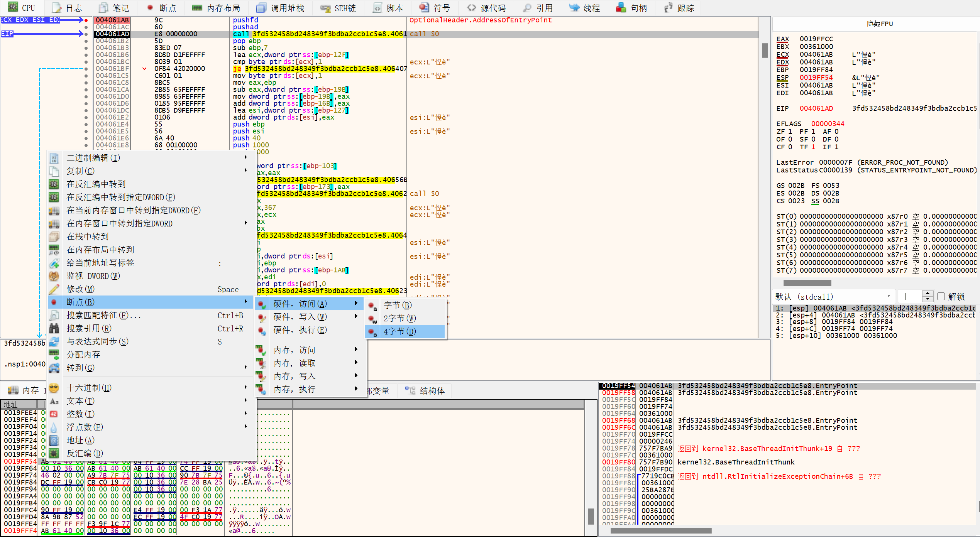This screenshot has width=980, height=537.
Task: Open the 调用堆栈 call stack tab
Action: pos(280,8)
